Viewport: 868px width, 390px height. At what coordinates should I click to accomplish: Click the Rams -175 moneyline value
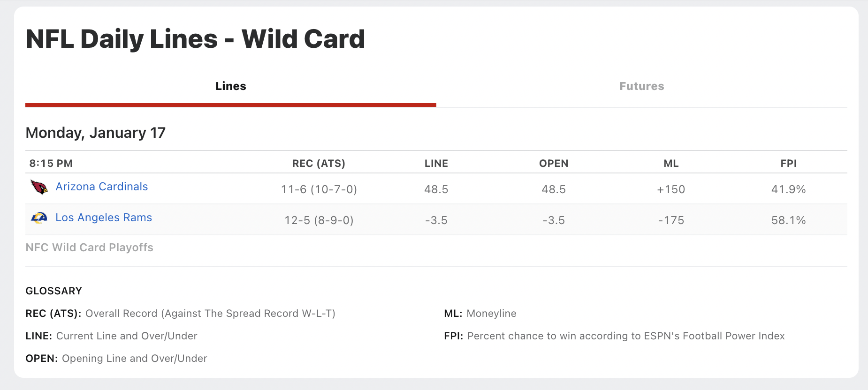671,220
